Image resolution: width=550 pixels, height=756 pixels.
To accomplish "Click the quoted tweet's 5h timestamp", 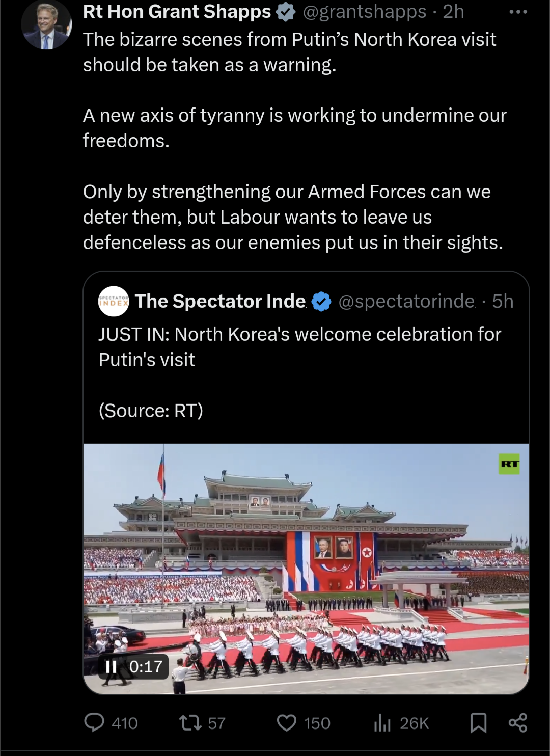I will point(503,302).
